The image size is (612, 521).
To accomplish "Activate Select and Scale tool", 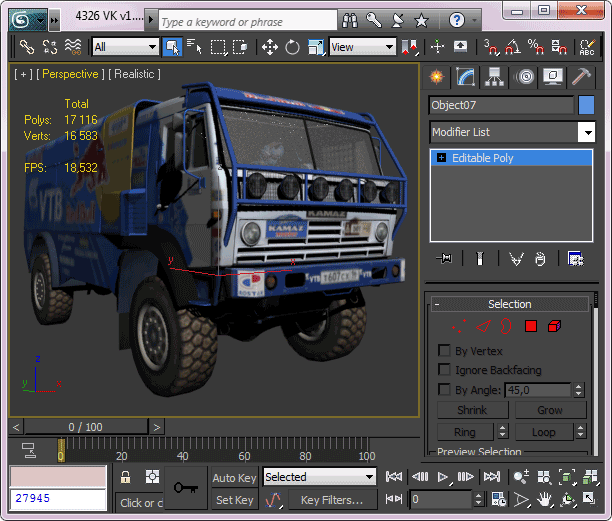I will pyautogui.click(x=315, y=47).
